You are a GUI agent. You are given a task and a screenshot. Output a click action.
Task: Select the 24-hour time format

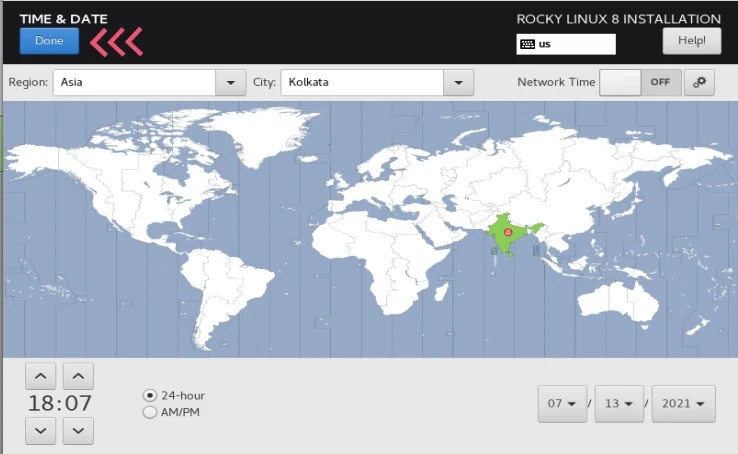pyautogui.click(x=174, y=395)
